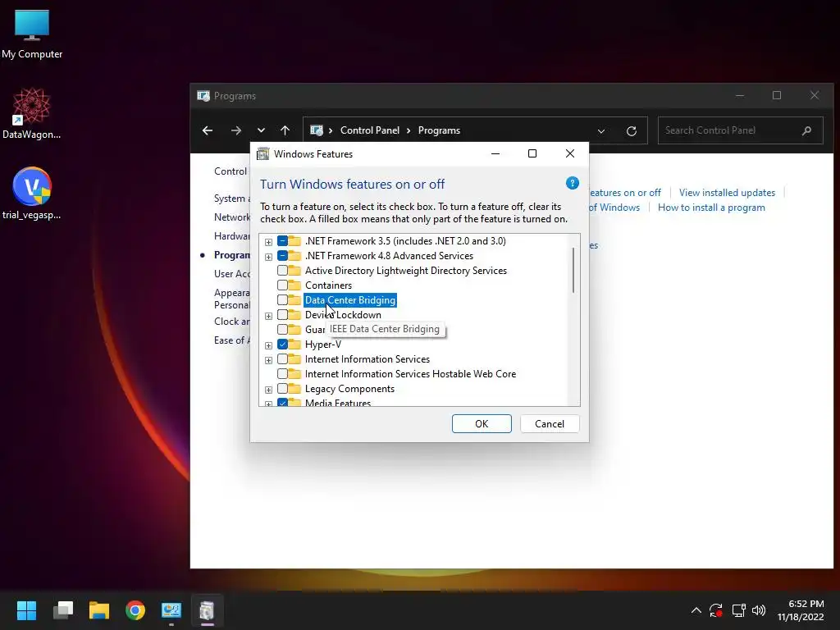Open the address bar history dropdown
The width and height of the screenshot is (840, 630).
pos(601,130)
